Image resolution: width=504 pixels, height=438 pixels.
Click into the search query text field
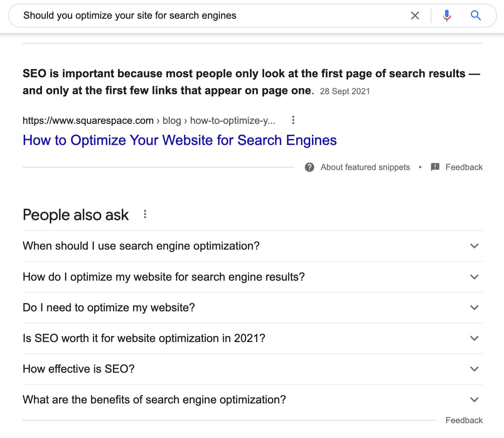coord(212,16)
